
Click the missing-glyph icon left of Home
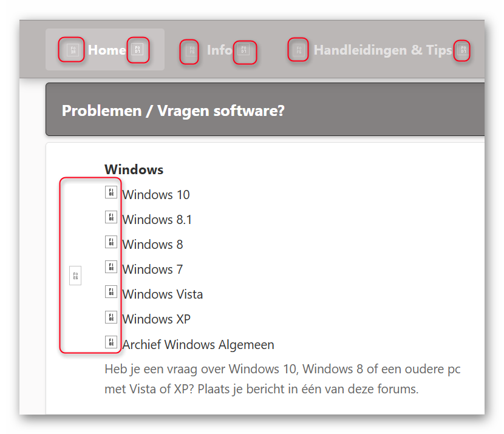pos(73,50)
